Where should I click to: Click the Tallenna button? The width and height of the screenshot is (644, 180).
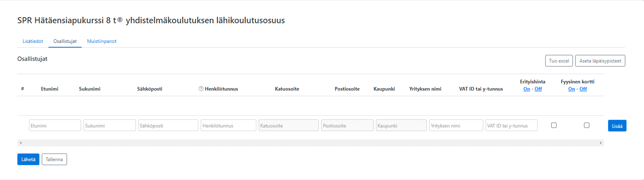(54, 159)
